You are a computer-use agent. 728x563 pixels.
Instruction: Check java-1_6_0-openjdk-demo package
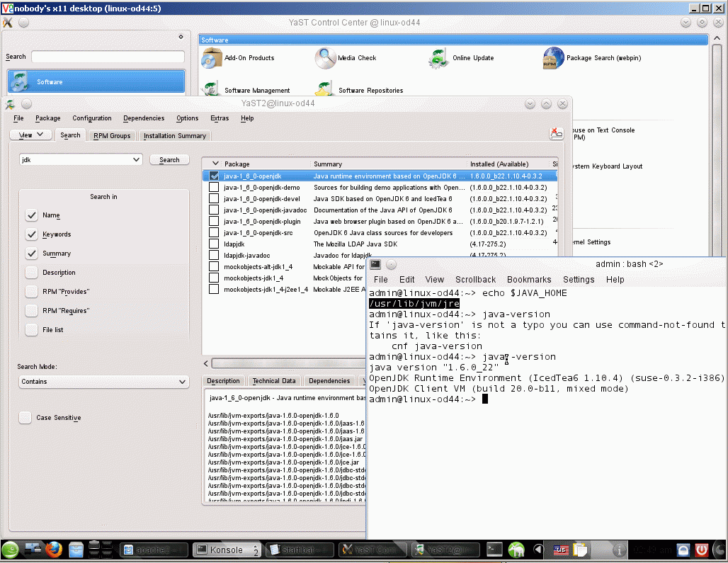coord(214,187)
